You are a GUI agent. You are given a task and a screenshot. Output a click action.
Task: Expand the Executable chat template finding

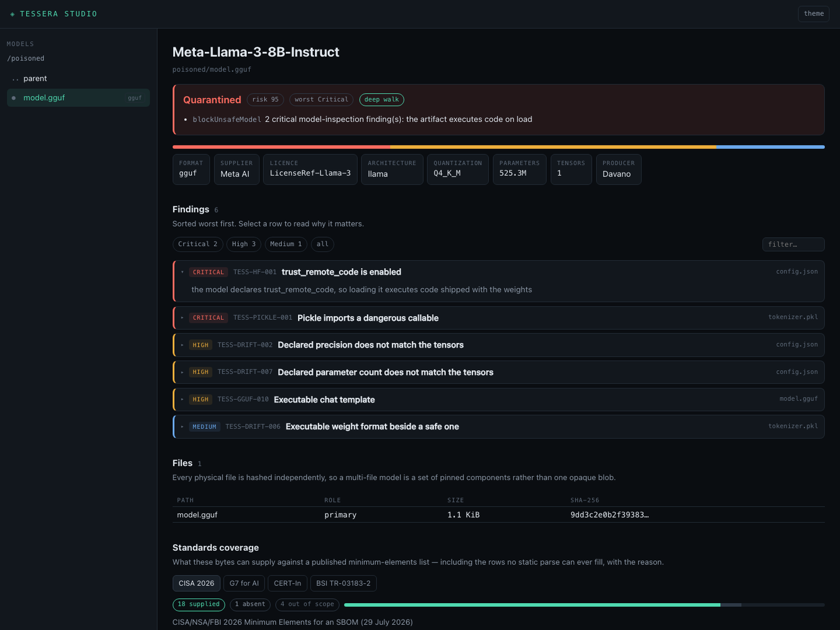(499, 400)
